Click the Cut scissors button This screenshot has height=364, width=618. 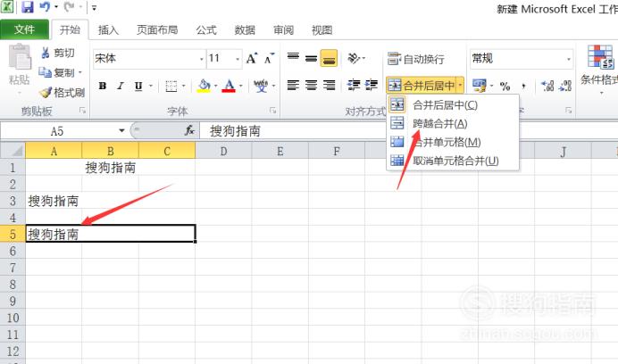[x=57, y=53]
